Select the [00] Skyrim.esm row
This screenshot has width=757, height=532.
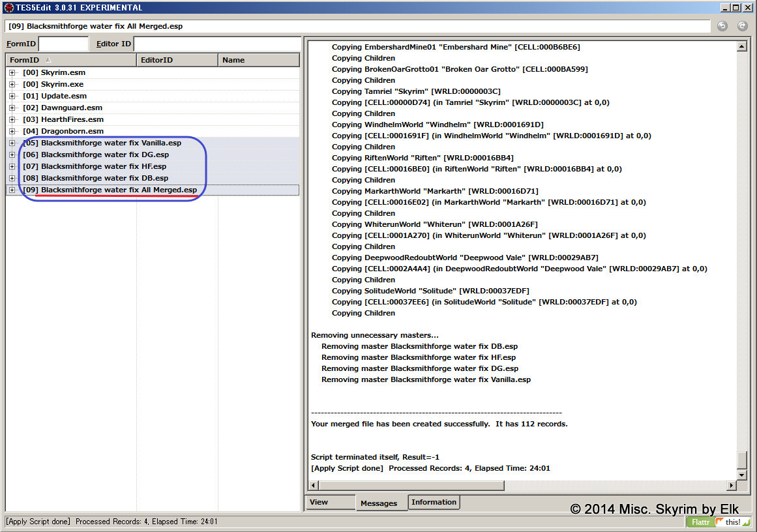[153, 72]
